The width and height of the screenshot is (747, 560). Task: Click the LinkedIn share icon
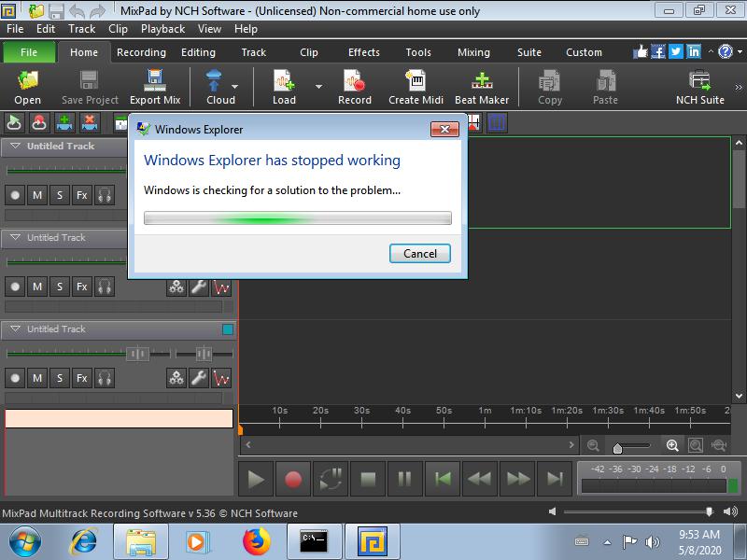pos(694,51)
